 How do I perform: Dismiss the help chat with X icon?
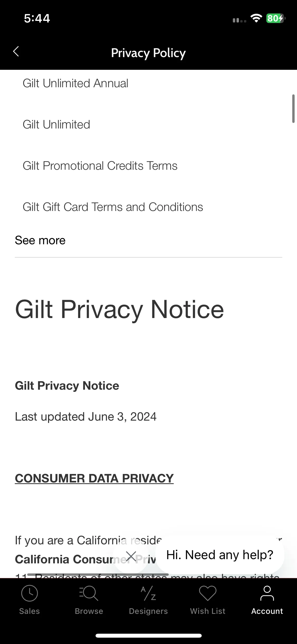pos(131,556)
